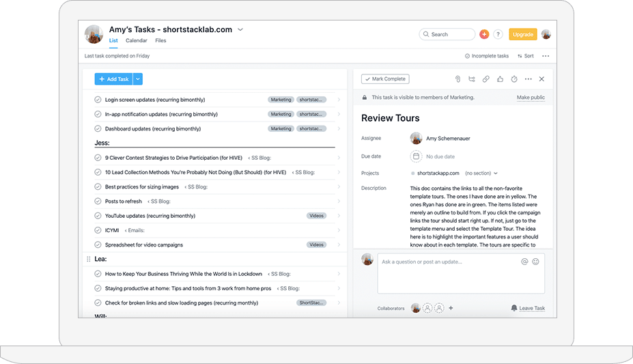
Task: Click the attachment paperclip icon
Action: coord(458,79)
